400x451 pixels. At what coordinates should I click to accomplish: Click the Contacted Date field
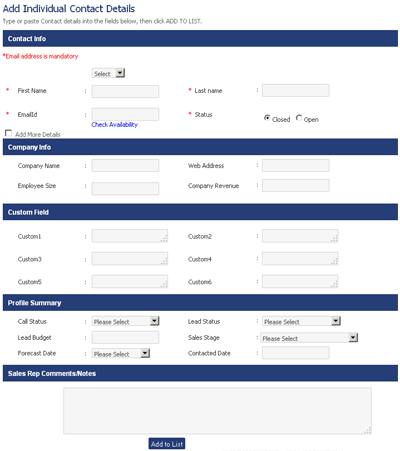click(296, 353)
